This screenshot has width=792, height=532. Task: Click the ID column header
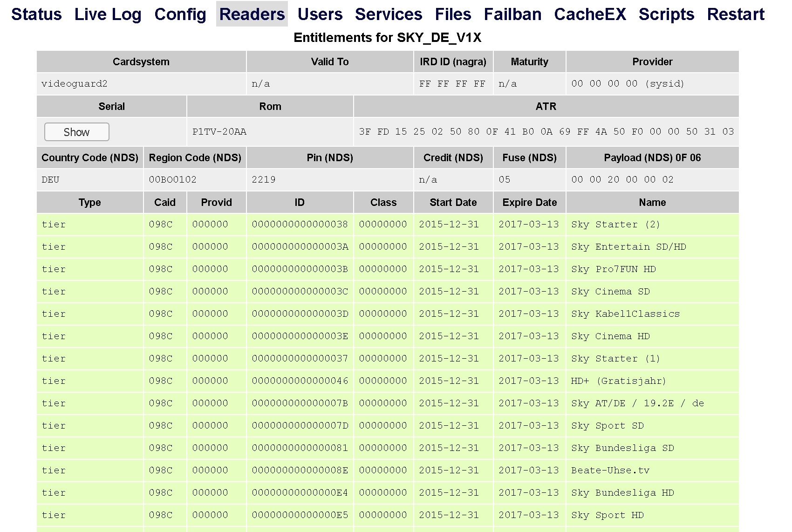(x=300, y=202)
